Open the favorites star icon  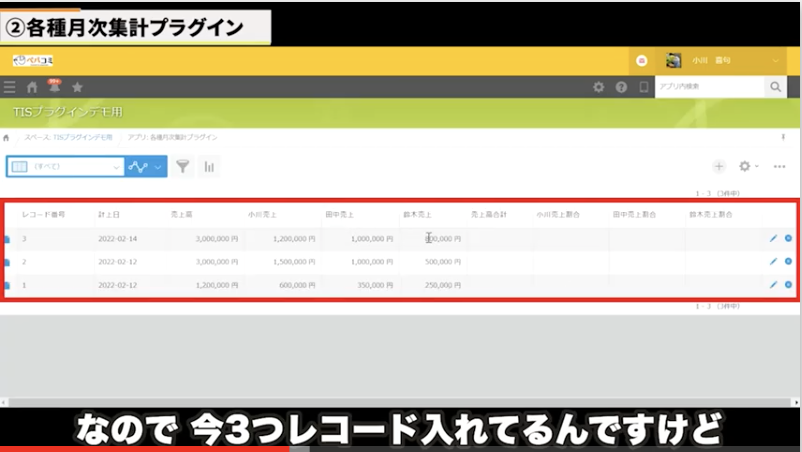coord(77,87)
